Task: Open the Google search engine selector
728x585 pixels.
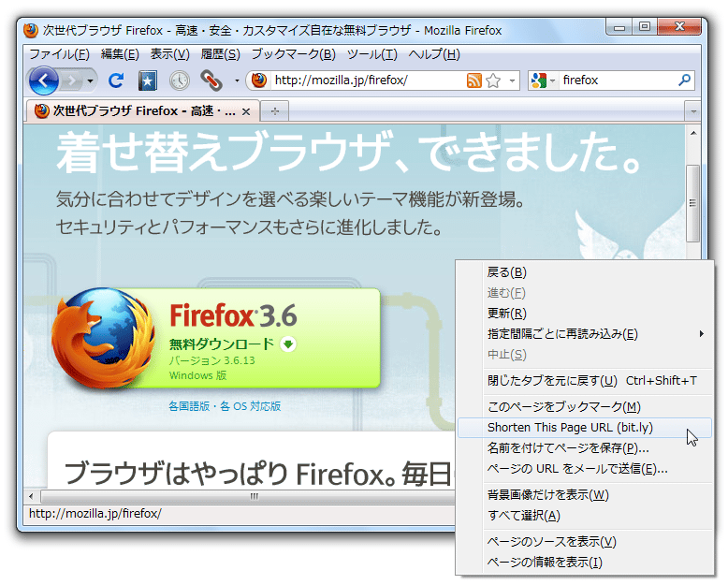Action: (x=543, y=80)
